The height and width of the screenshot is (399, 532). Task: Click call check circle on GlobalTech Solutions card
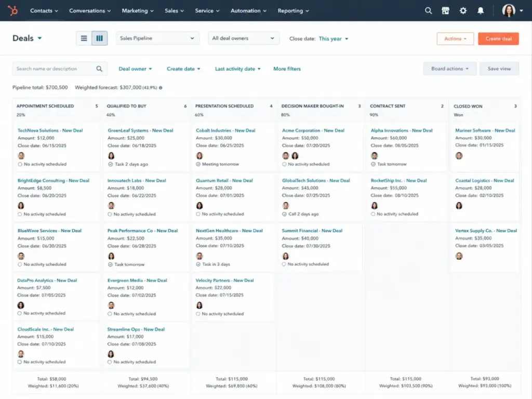(284, 214)
